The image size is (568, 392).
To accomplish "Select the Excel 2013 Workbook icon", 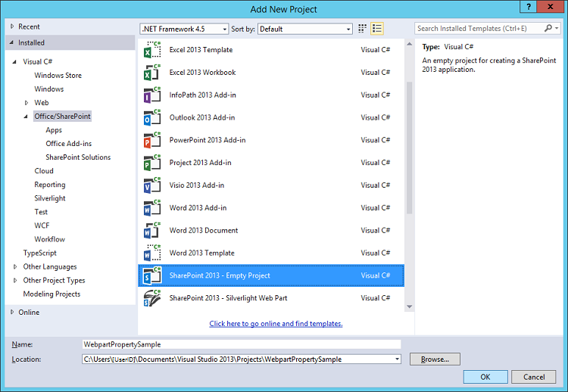I will (152, 73).
